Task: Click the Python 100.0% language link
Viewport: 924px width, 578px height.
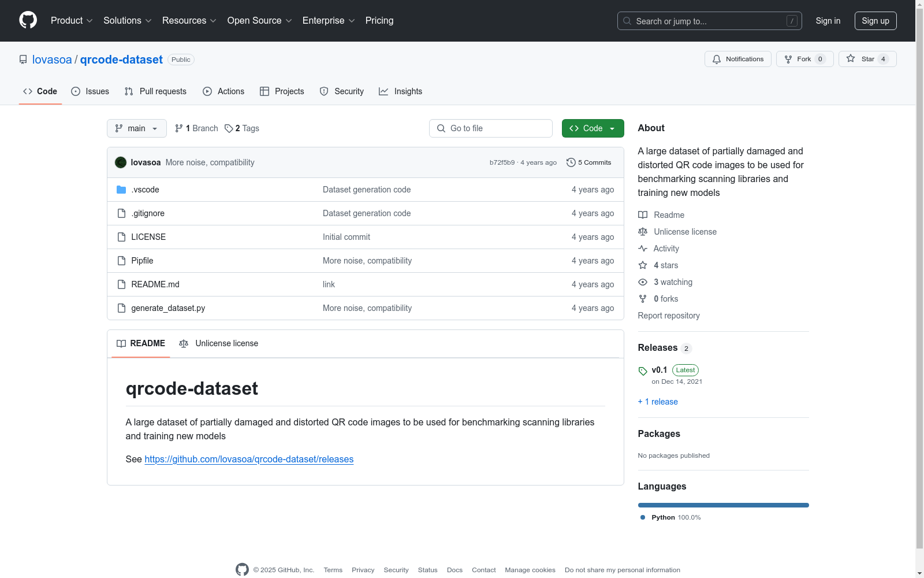Action: (671, 517)
